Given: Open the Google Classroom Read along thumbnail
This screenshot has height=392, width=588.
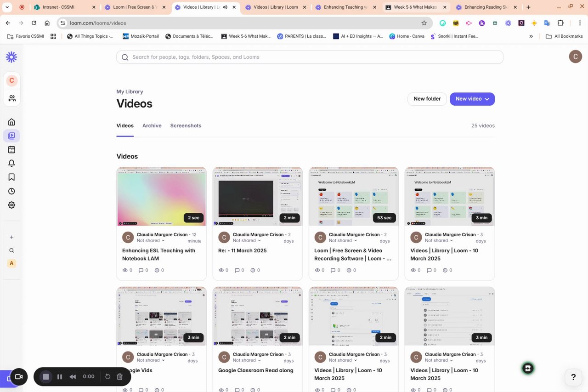Looking at the screenshot, I should click(257, 316).
